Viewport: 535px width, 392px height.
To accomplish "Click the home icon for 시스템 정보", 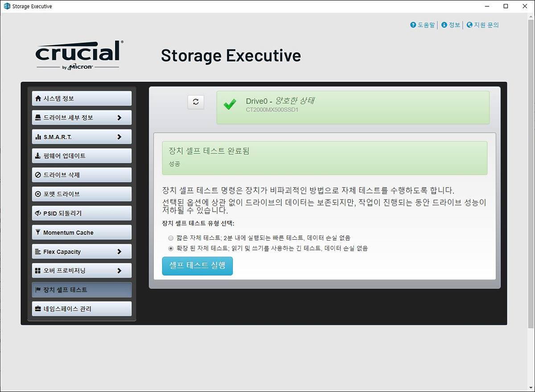I will click(38, 98).
